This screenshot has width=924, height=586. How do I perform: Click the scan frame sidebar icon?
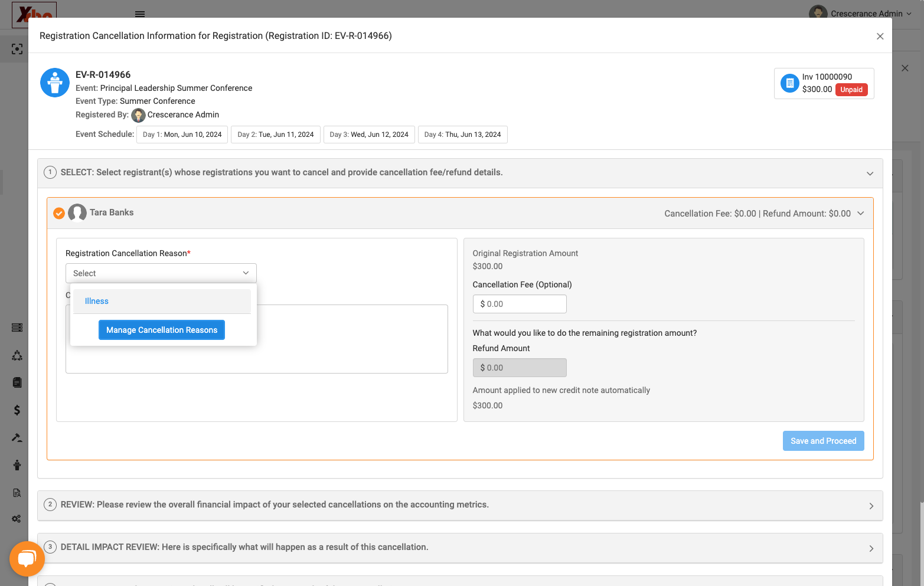click(17, 50)
